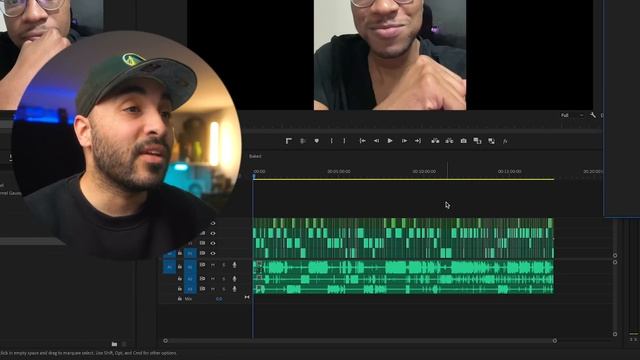Click the Program monitor video preview
Viewport: 640px width, 360px height.
(x=390, y=55)
